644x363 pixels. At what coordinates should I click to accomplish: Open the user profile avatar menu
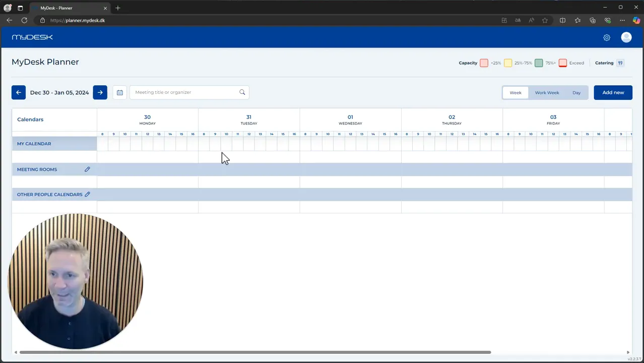click(x=626, y=37)
